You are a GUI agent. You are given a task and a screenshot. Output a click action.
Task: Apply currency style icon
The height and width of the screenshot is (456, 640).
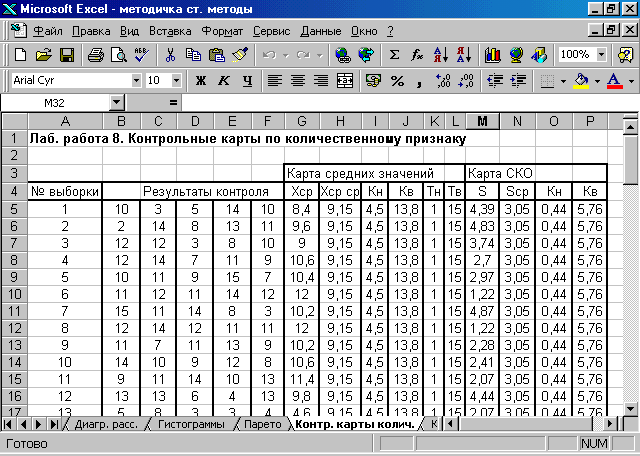[x=373, y=80]
